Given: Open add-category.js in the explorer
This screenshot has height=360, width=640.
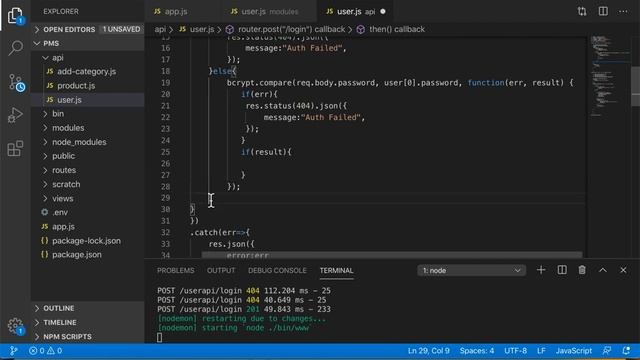Looking at the screenshot, I should pos(87,71).
